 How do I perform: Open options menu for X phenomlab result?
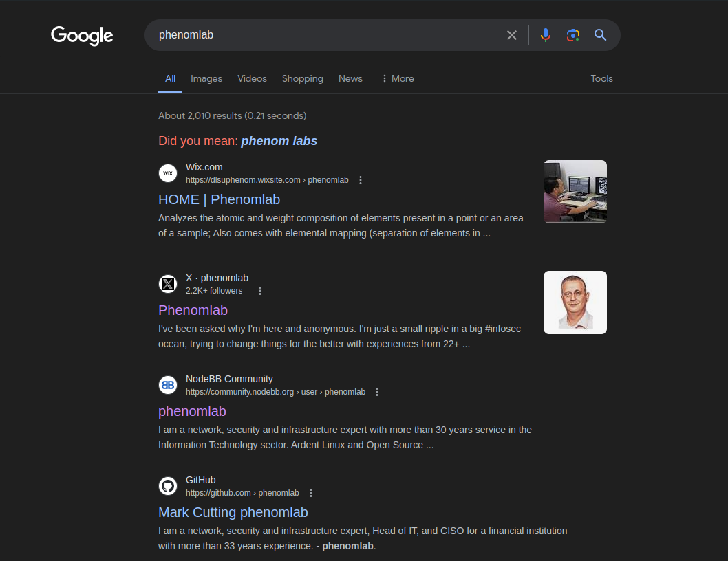pos(260,291)
